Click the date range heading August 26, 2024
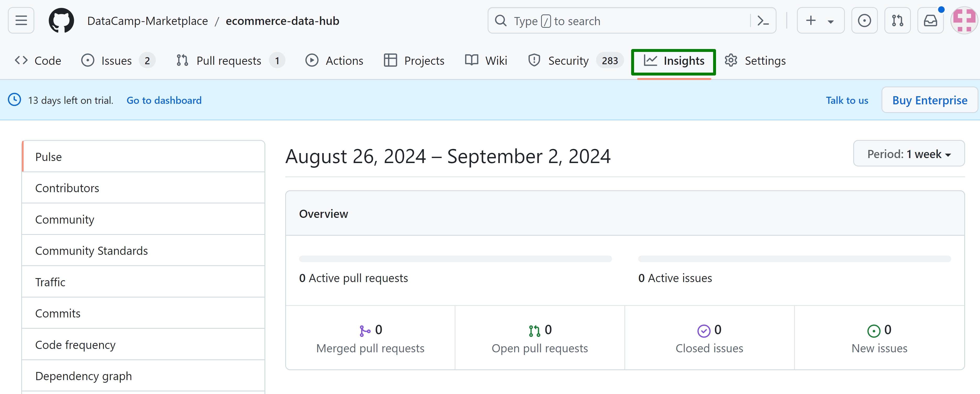This screenshot has width=980, height=394. (x=448, y=156)
